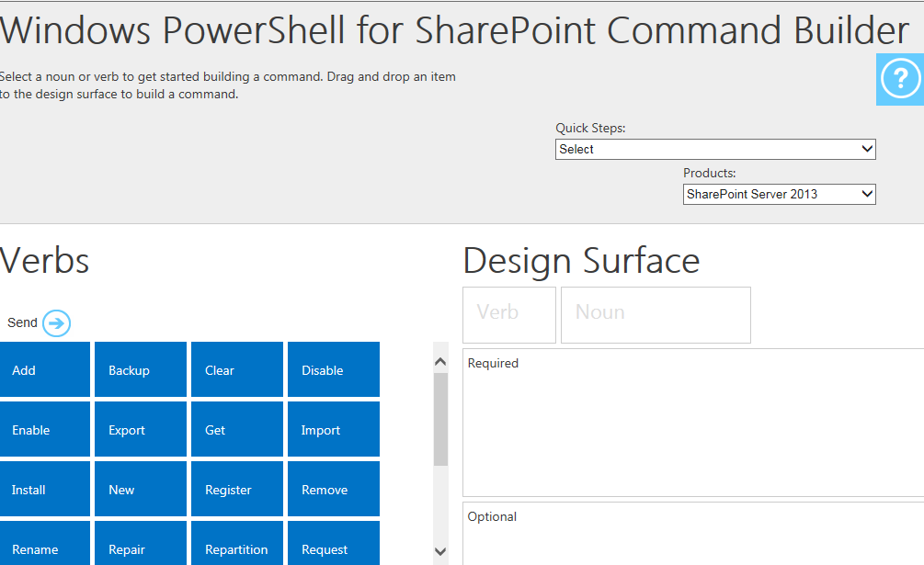Click the New verb tile

pyautogui.click(x=141, y=489)
